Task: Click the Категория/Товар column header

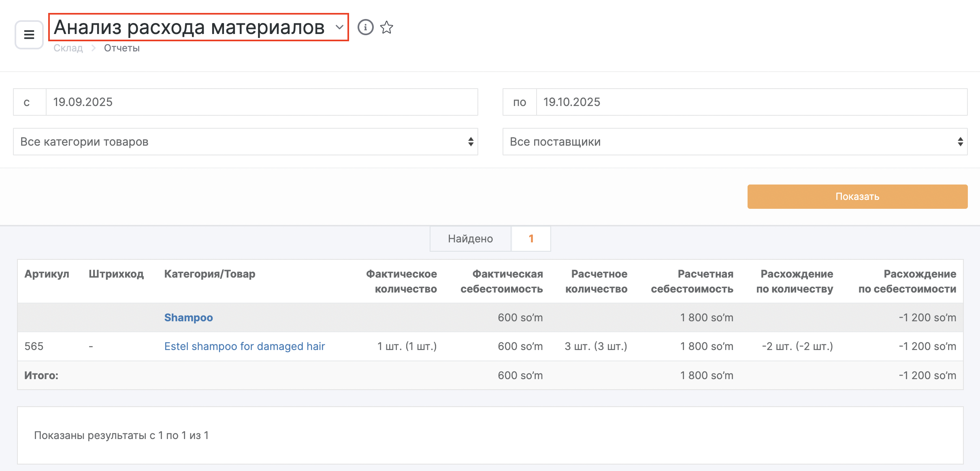Action: (209, 274)
